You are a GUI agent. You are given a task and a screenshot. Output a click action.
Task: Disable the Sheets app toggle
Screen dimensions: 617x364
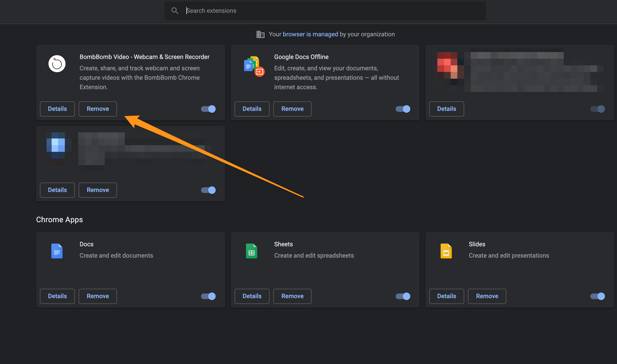(403, 296)
